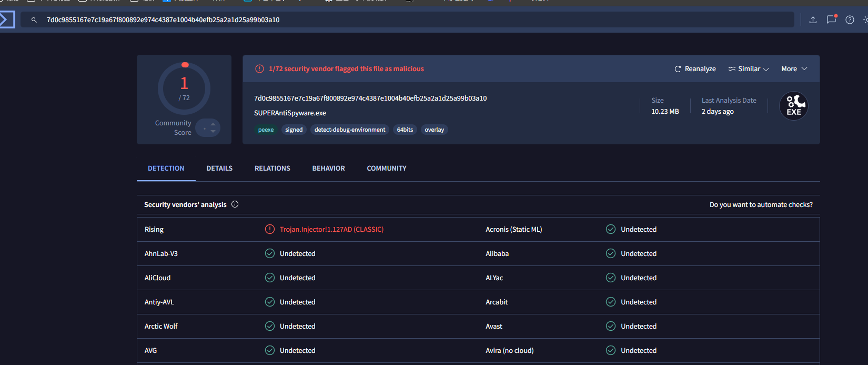Click the EXE file type icon
This screenshot has width=868, height=365.
pos(794,106)
